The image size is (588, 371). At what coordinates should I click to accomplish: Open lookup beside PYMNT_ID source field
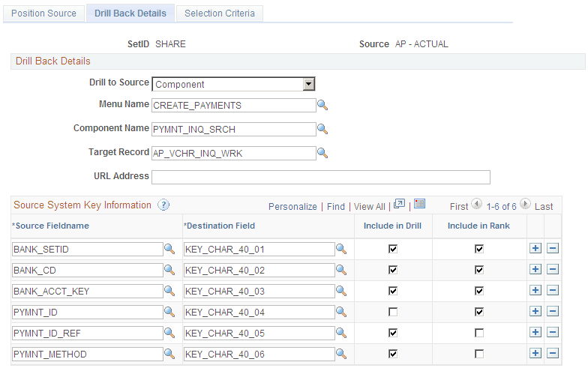pyautogui.click(x=169, y=312)
